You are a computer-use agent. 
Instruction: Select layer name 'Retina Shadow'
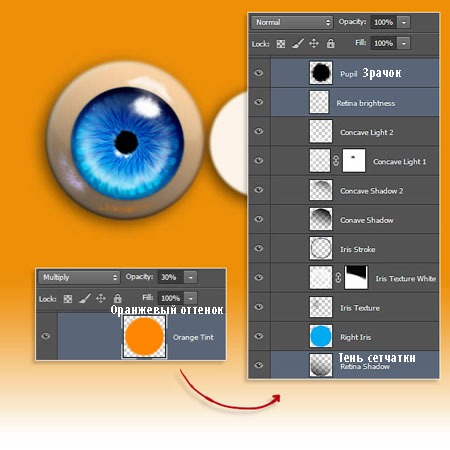coord(365,367)
